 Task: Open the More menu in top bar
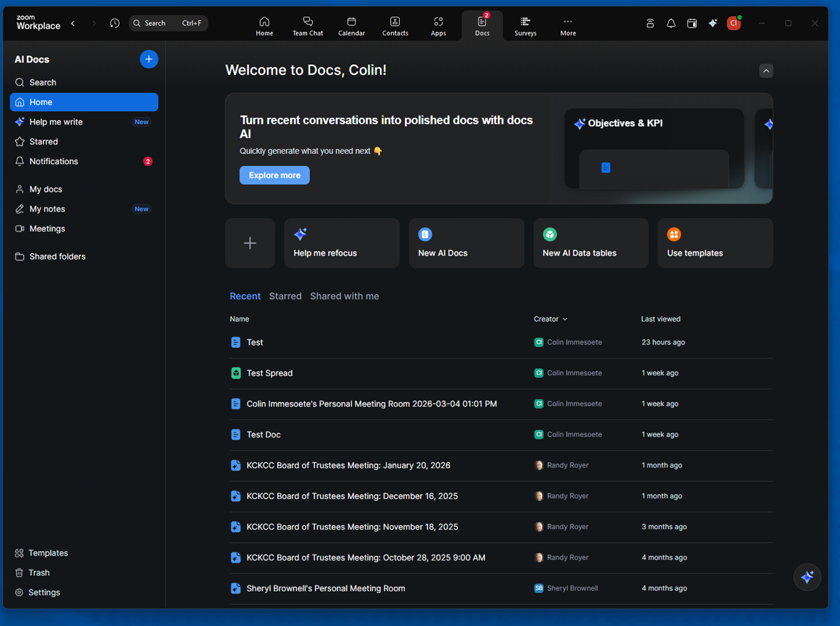point(568,26)
